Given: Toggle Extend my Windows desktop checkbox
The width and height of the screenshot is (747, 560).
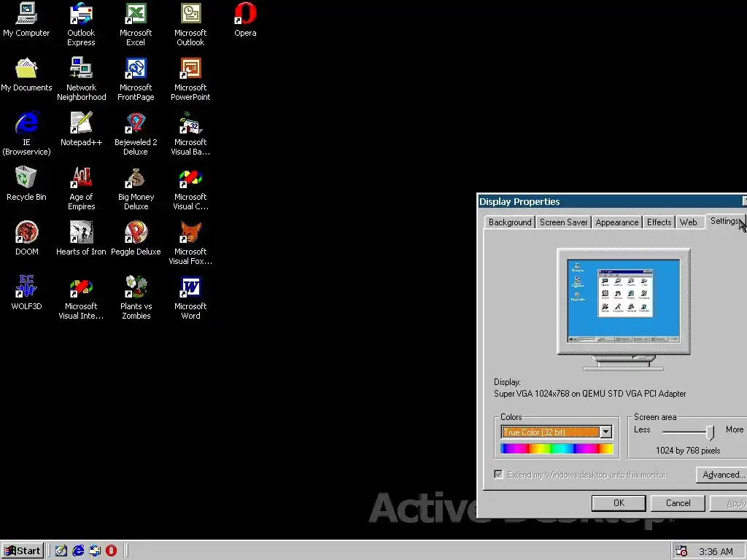Looking at the screenshot, I should [498, 474].
